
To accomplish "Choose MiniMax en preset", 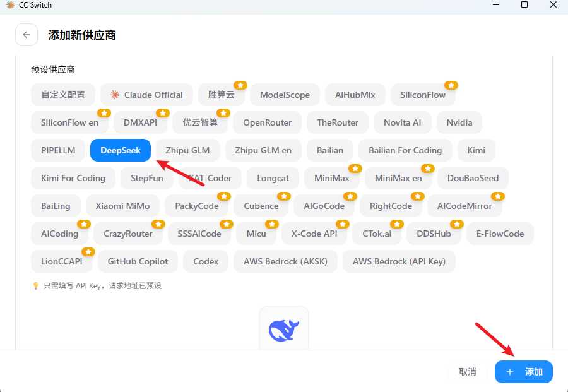I will click(398, 178).
